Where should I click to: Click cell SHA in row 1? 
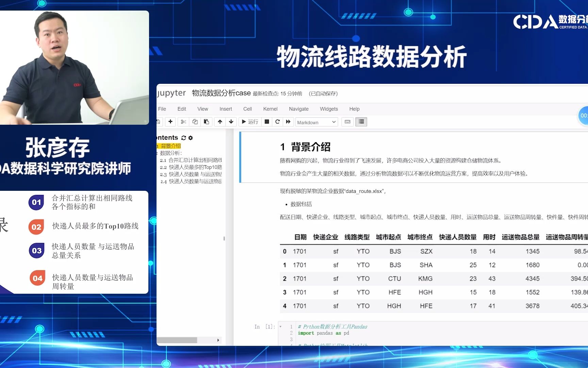tap(426, 265)
